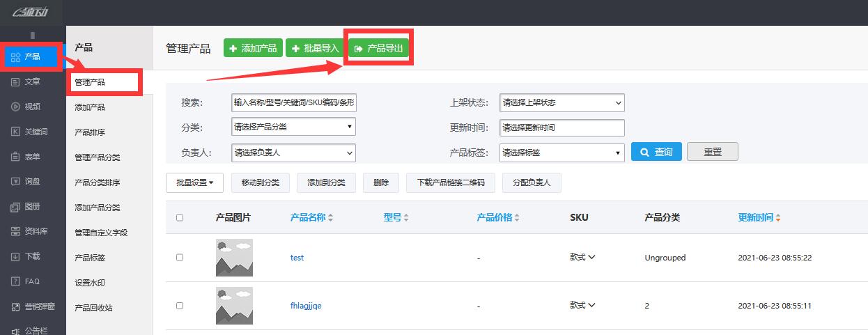Check the checkbox for product test
The width and height of the screenshot is (868, 335).
(x=180, y=257)
